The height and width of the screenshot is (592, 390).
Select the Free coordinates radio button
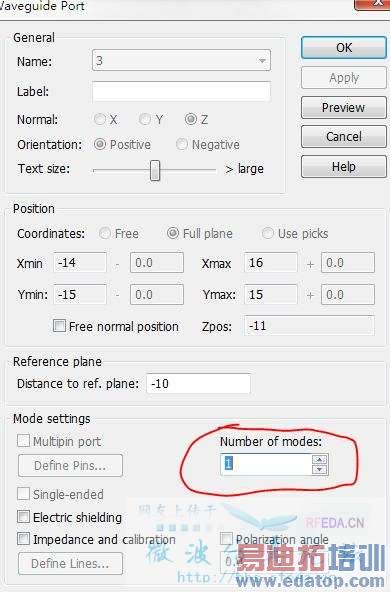point(105,233)
